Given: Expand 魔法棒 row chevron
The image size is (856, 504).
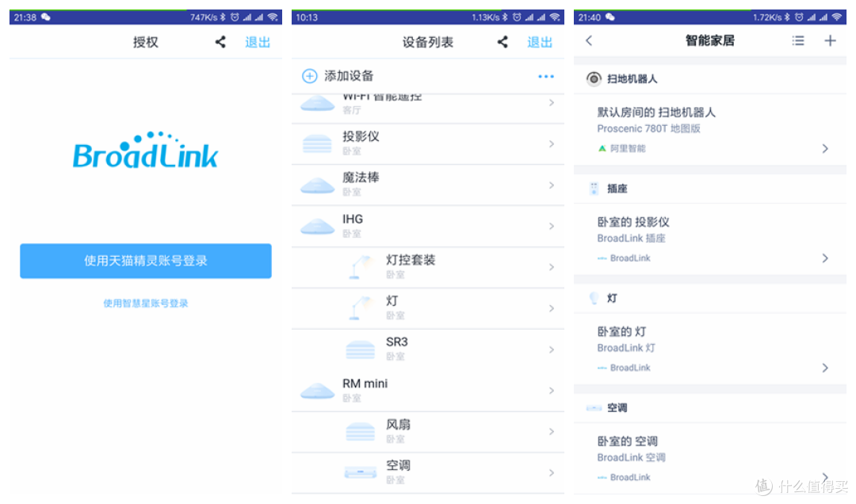Looking at the screenshot, I should [x=552, y=185].
